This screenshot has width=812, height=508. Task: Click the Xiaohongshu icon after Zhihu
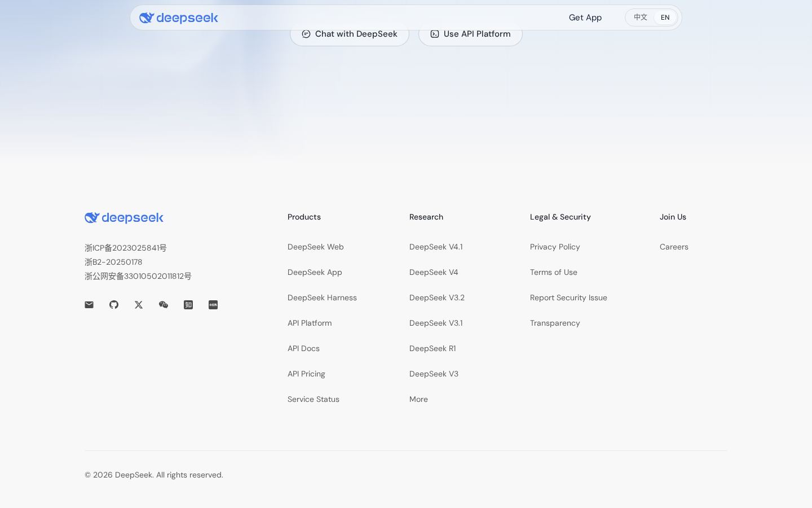213,305
